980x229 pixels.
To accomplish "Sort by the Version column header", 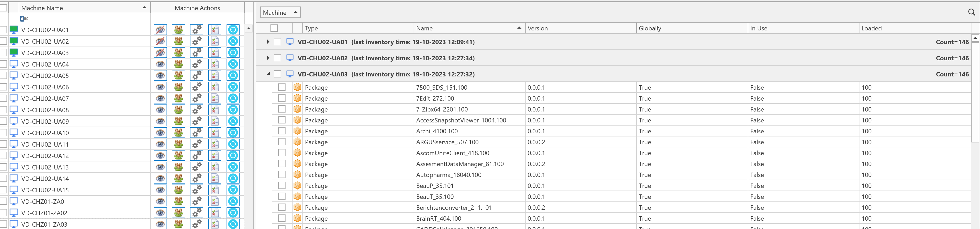I will 580,28.
